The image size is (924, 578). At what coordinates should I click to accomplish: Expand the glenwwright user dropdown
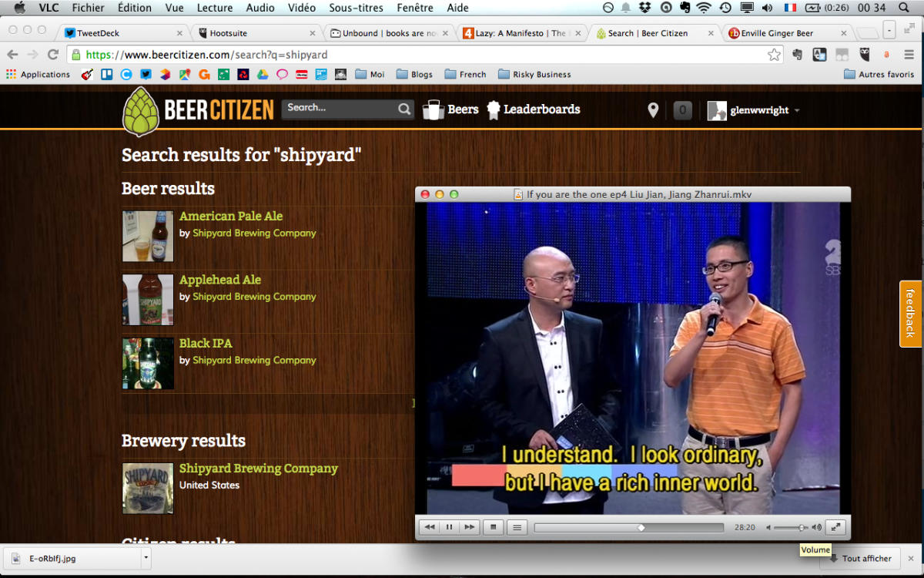coord(797,111)
